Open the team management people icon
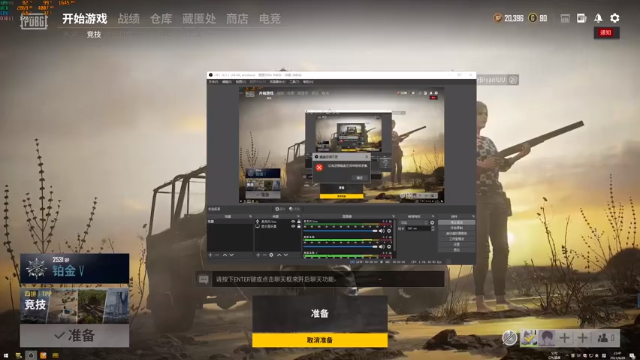Viewport: 640px width, 360px height. coord(603,338)
